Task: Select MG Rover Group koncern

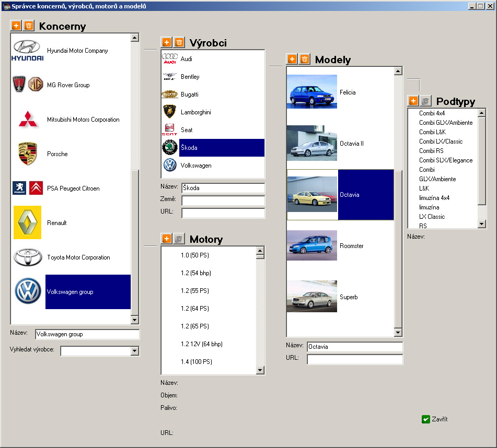Action: click(x=68, y=85)
